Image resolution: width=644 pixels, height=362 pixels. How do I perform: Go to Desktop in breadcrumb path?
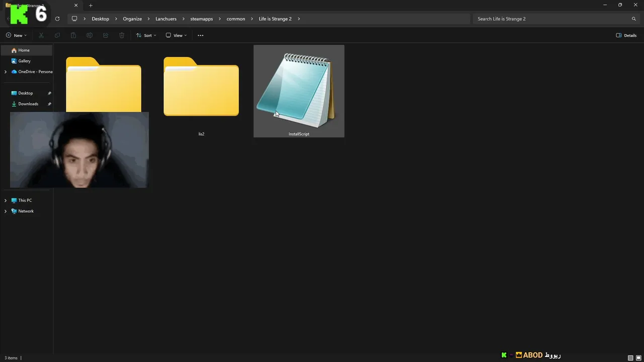[100, 19]
